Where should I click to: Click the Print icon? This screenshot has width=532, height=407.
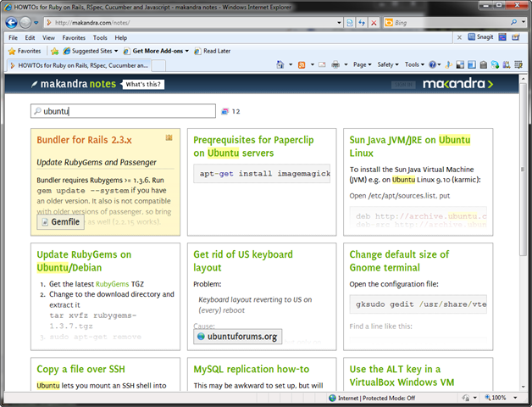pos(335,64)
